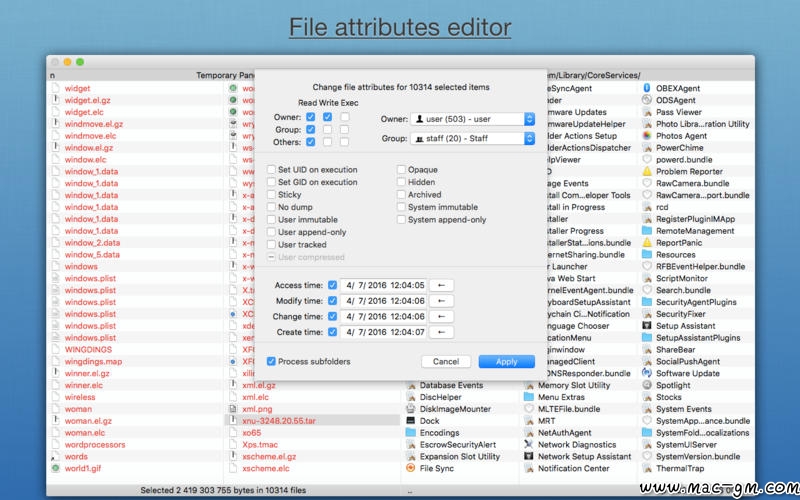Screen dimensions: 800x500
Task: Click arrow button beside Create time
Action: 441,332
